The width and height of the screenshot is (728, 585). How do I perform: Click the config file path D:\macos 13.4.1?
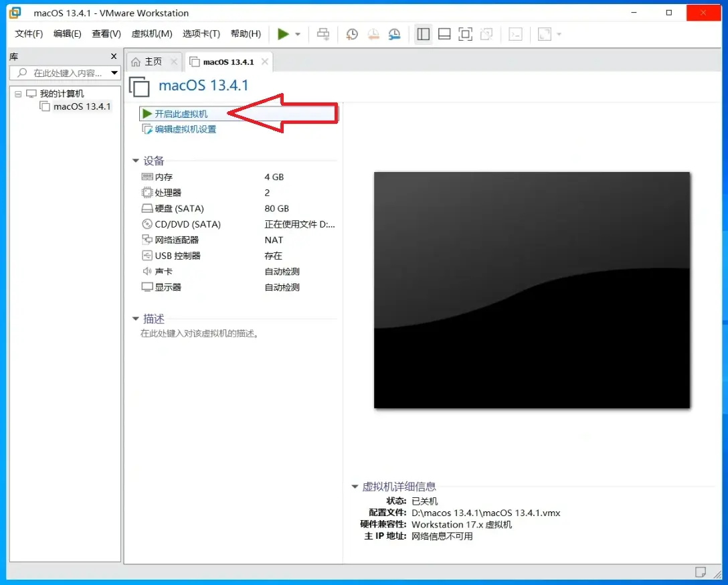(486, 513)
